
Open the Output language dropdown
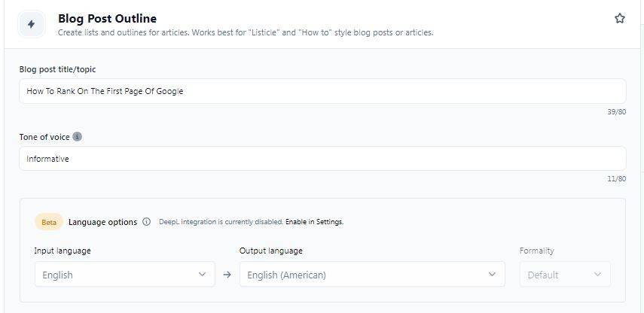(372, 275)
